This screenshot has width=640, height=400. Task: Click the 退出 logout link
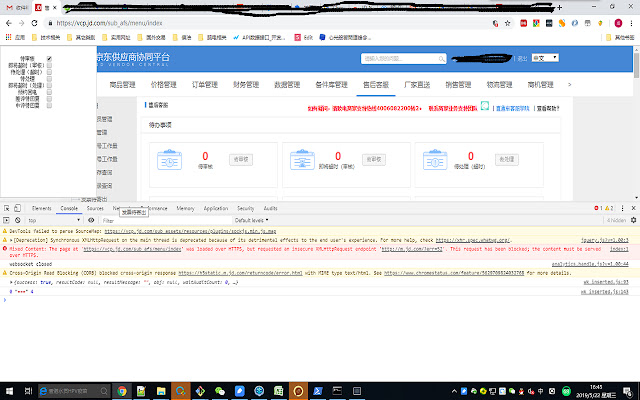[x=522, y=59]
